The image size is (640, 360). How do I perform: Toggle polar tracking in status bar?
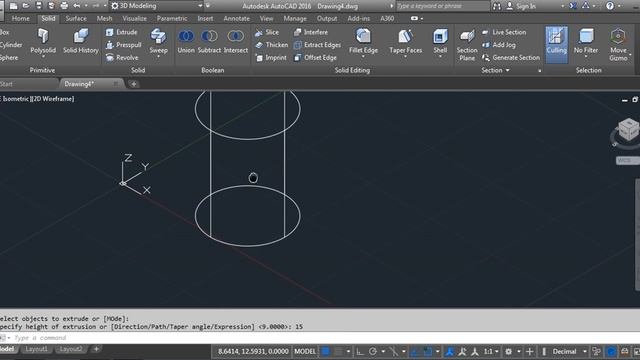point(373,351)
